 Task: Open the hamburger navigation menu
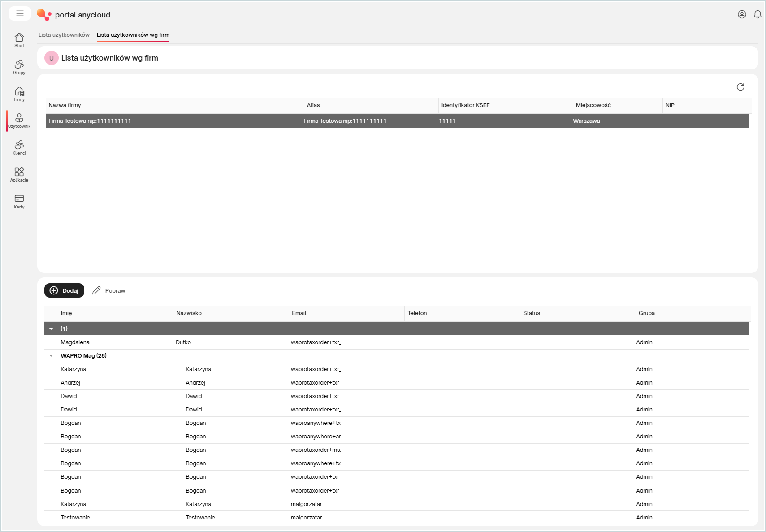pyautogui.click(x=20, y=13)
